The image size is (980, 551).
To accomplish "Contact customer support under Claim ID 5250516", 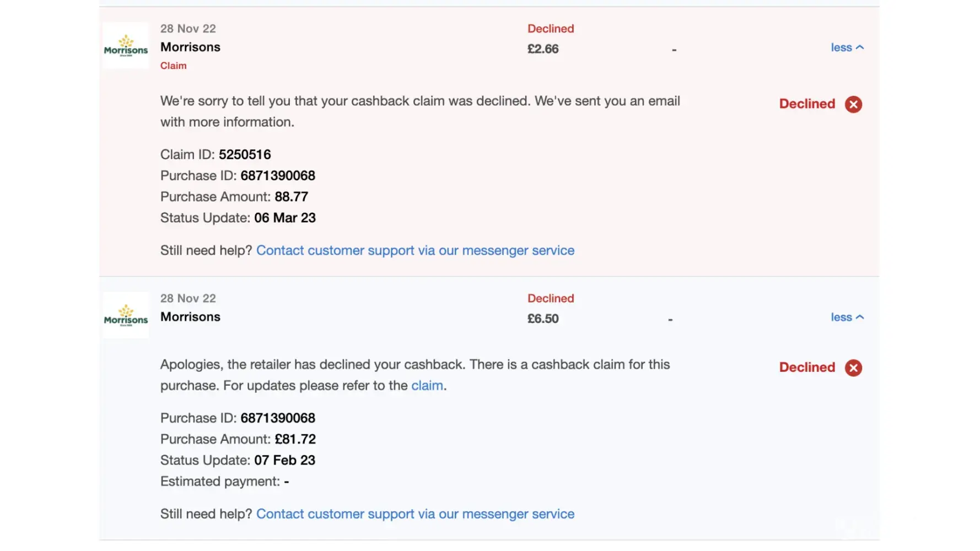I will [x=415, y=251].
